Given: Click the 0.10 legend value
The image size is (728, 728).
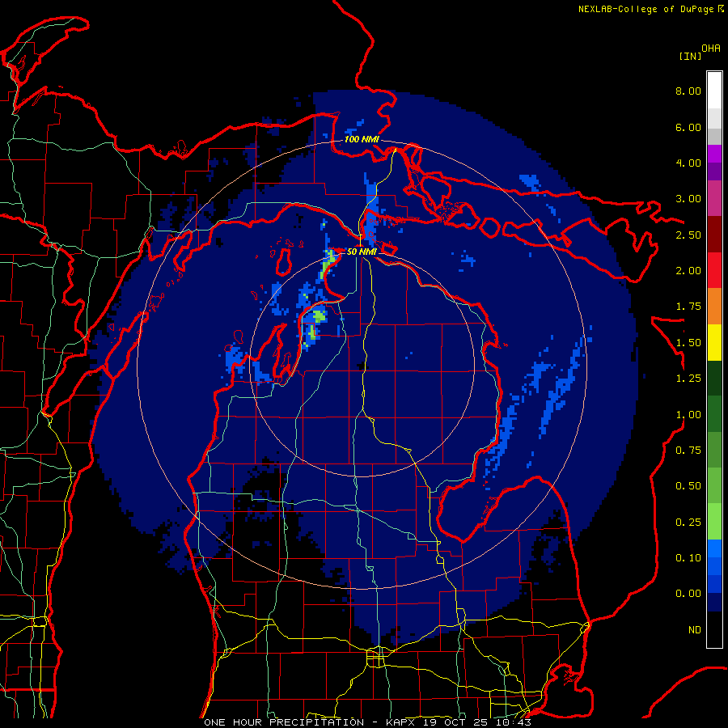Looking at the screenshot, I should [x=688, y=558].
